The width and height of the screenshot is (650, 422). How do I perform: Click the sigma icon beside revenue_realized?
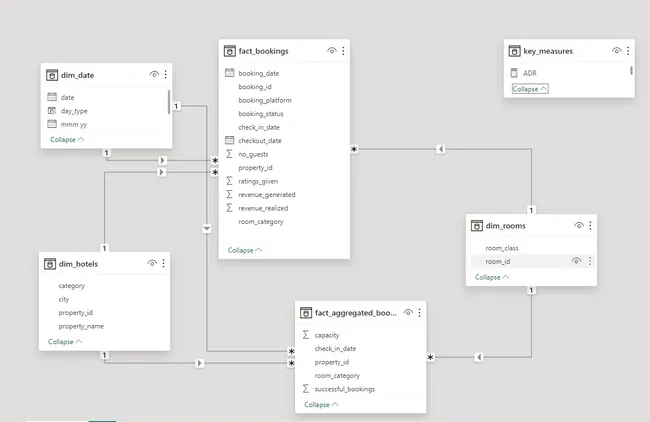(229, 208)
